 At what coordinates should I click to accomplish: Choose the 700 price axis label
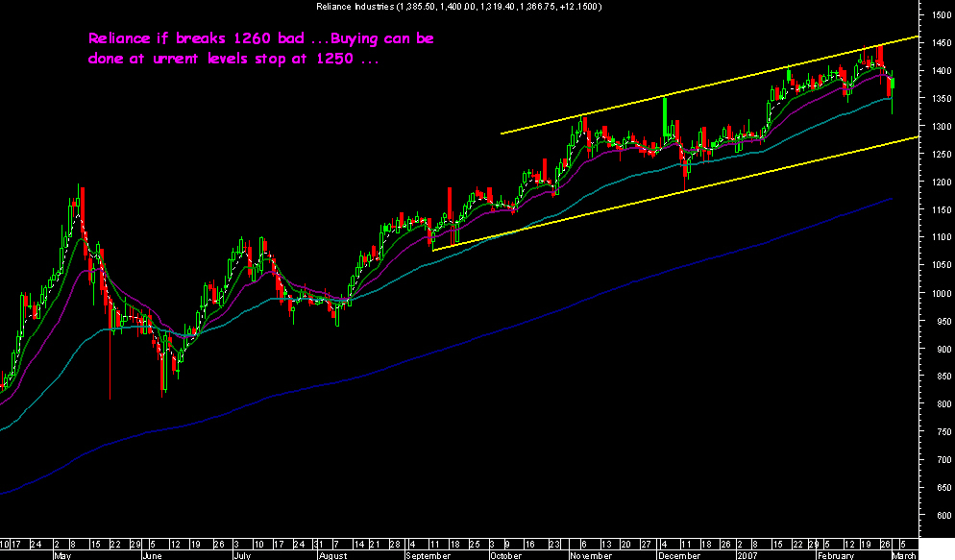[944, 460]
